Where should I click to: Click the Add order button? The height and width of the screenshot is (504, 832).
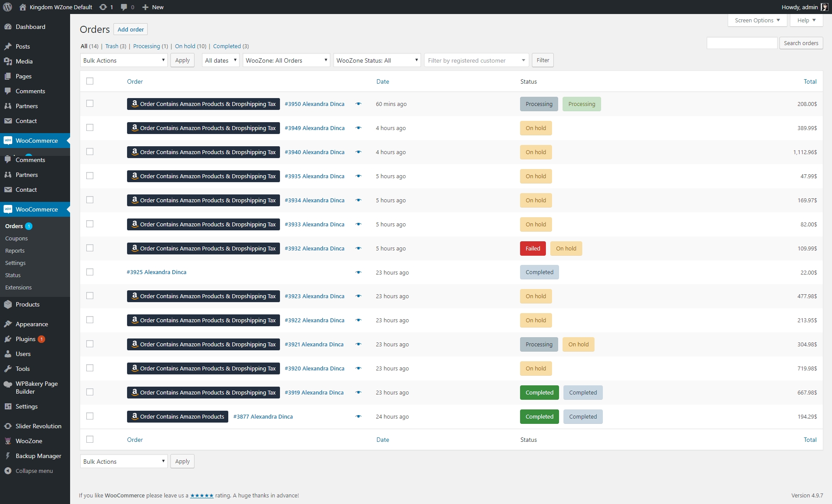point(131,29)
